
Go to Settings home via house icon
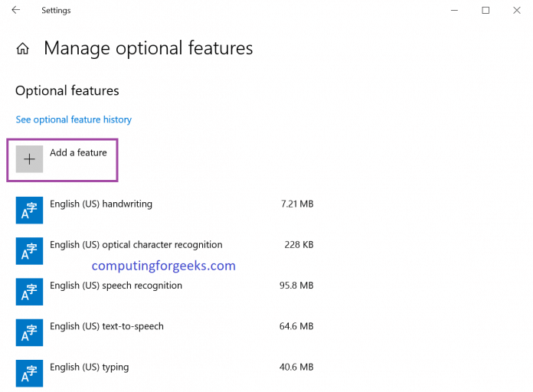pyautogui.click(x=23, y=49)
